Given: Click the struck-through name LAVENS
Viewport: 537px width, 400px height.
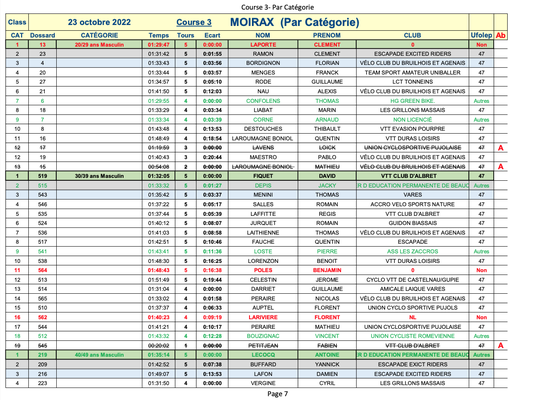Looking at the screenshot, I should point(263,148).
